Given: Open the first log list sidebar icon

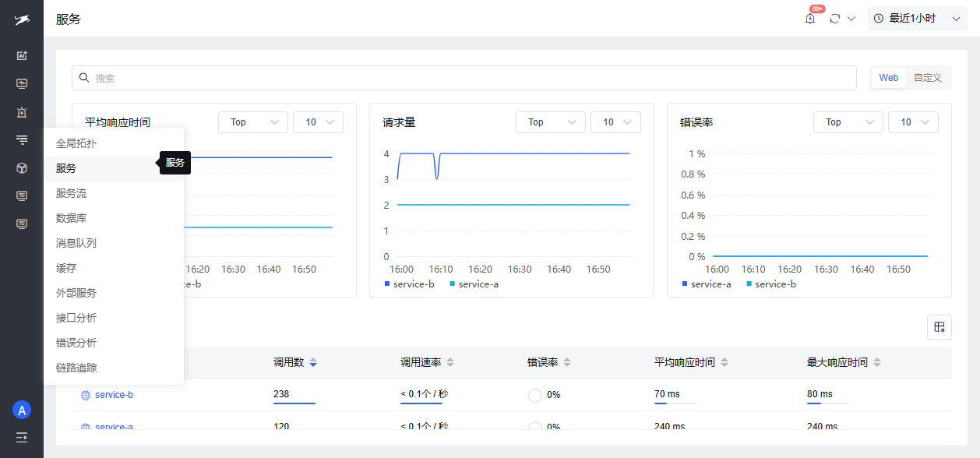Looking at the screenshot, I should [22, 196].
